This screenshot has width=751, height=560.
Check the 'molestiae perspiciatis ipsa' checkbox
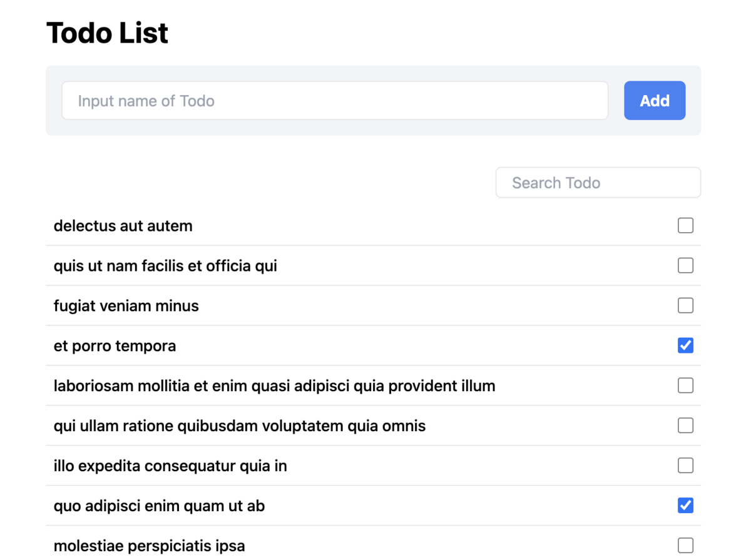click(685, 546)
